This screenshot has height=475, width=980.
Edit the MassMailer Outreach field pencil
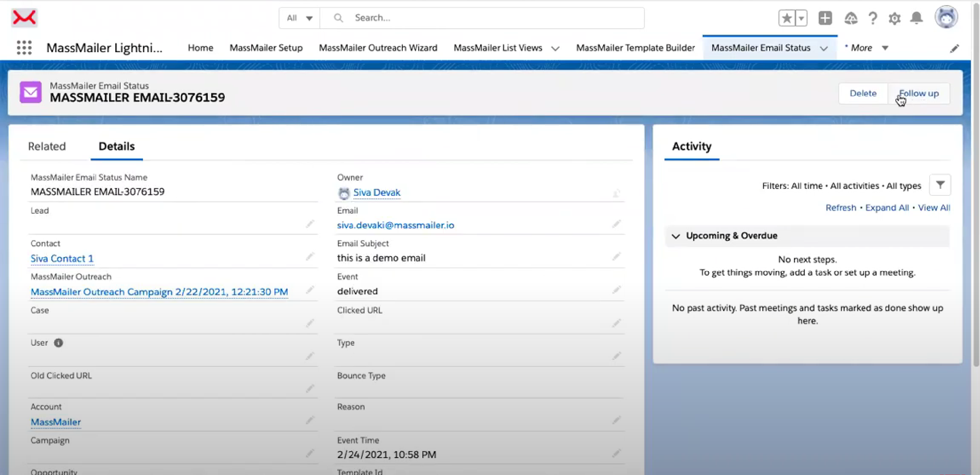click(310, 290)
